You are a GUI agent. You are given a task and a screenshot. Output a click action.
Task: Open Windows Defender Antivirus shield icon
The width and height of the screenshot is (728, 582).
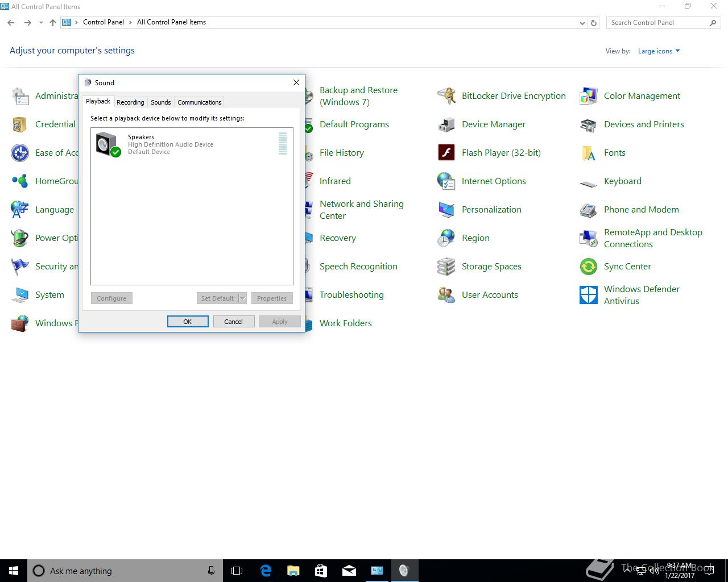click(x=589, y=295)
